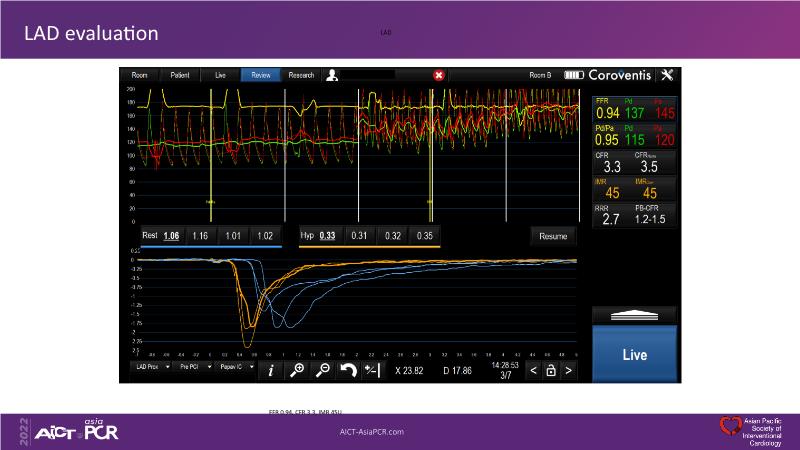Click the info icon in bottom toolbar
This screenshot has width=800, height=450.
(271, 370)
